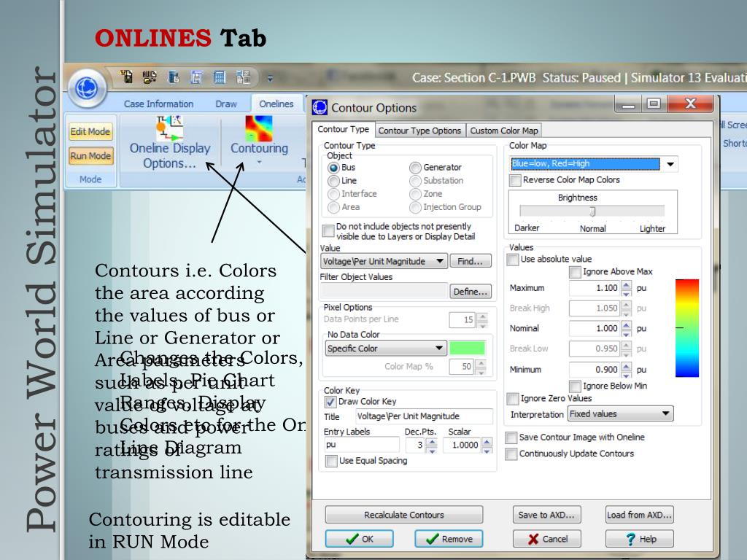The width and height of the screenshot is (747, 560).
Task: Click the Maximum value field 1.100
Action: click(x=595, y=288)
